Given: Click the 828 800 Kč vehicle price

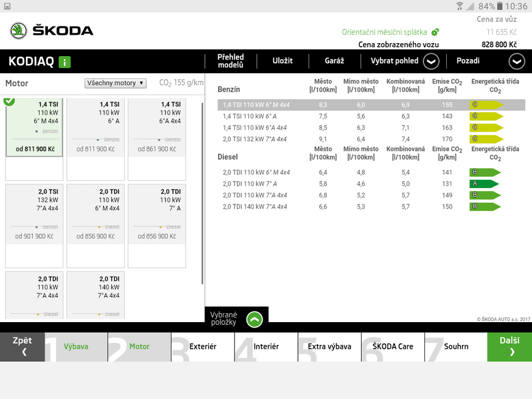Looking at the screenshot, I should tap(499, 45).
